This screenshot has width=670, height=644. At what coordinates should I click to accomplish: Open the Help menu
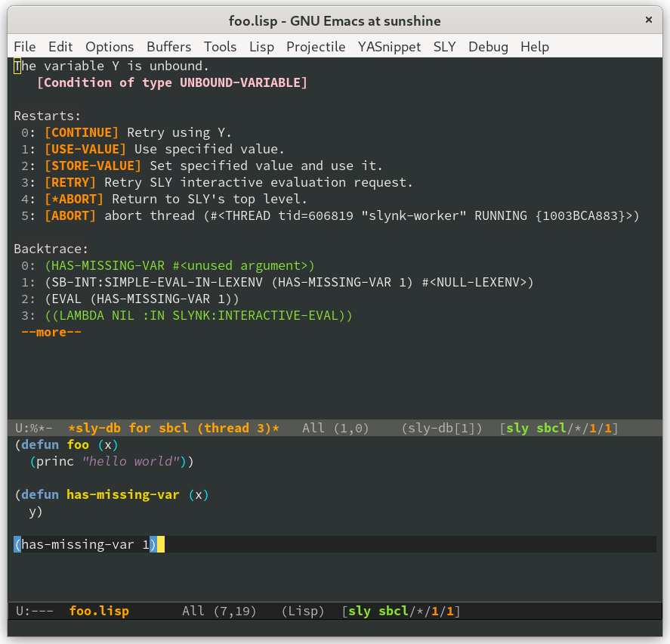[535, 47]
